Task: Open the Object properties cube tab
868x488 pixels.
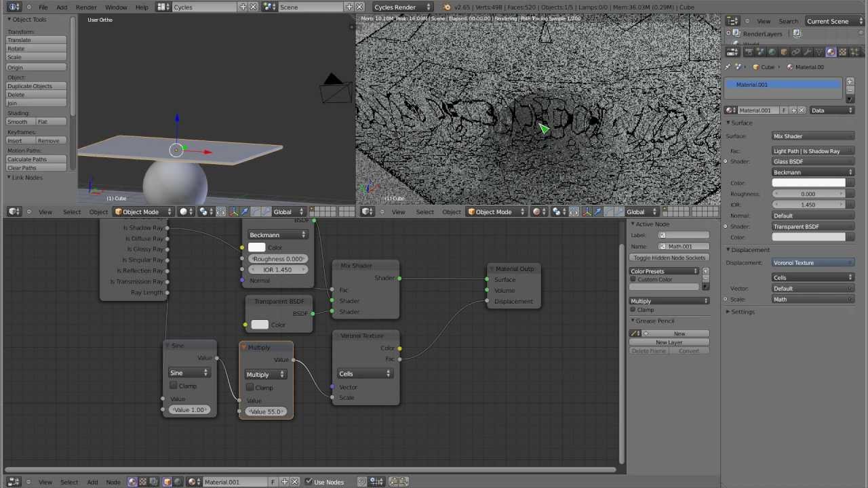Action: point(784,52)
